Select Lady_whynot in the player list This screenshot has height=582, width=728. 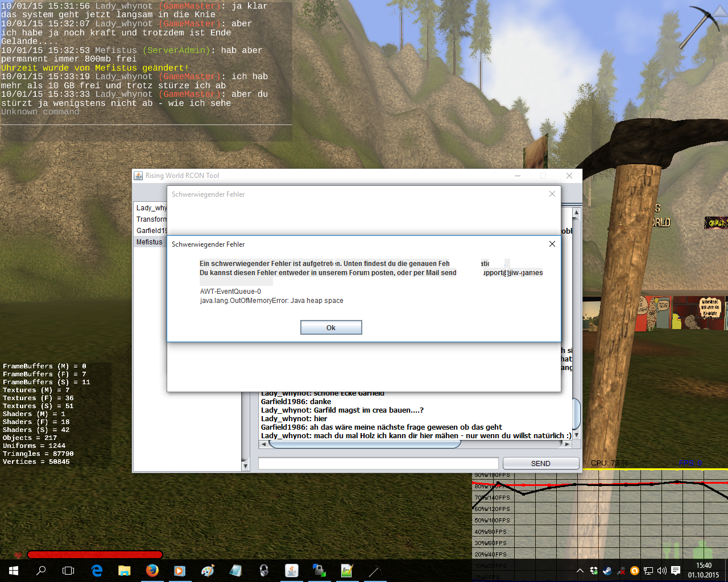pos(151,208)
